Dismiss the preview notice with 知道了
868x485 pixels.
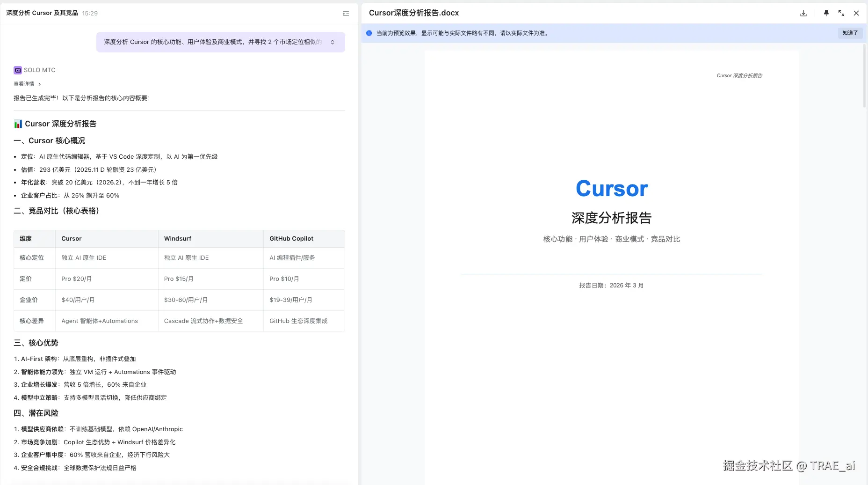tap(850, 33)
